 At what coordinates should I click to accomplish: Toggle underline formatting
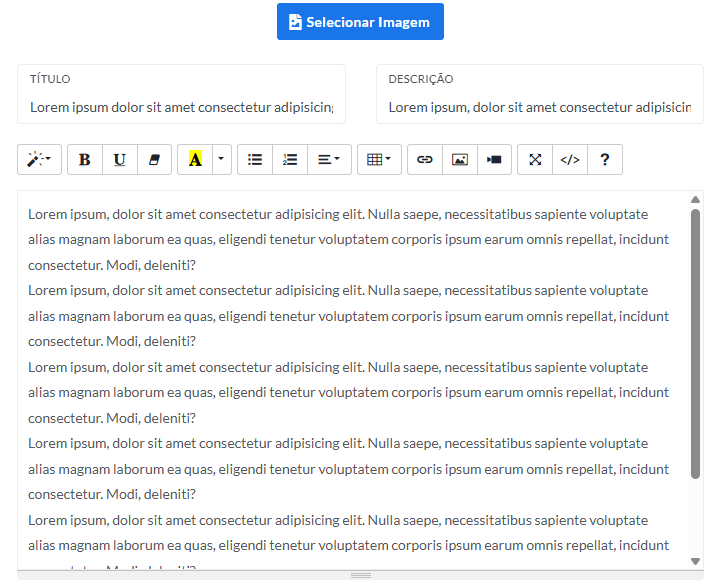120,159
